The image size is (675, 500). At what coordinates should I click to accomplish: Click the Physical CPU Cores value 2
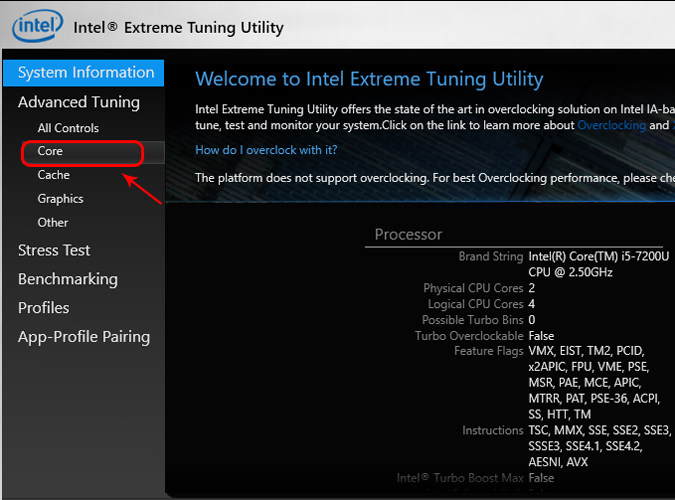532,288
